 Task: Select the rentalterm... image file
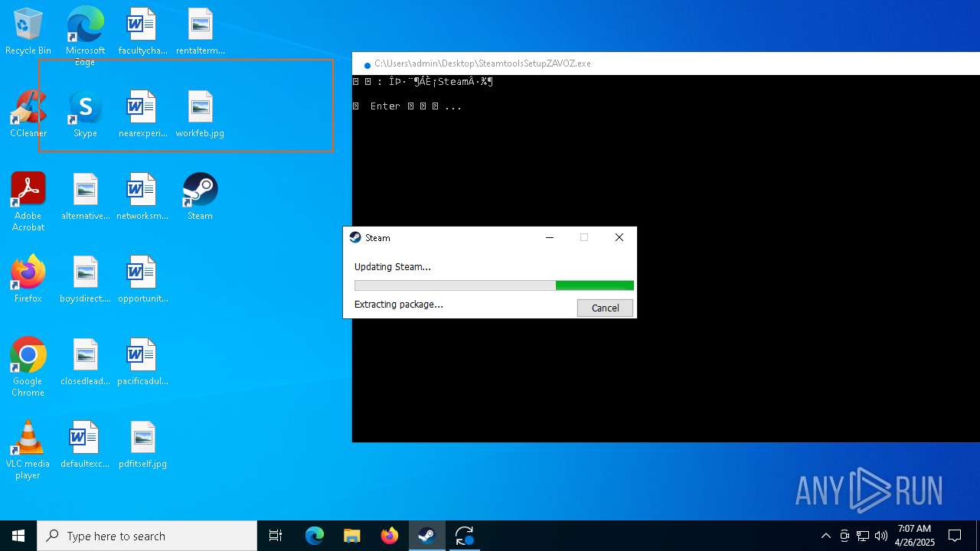201,31
